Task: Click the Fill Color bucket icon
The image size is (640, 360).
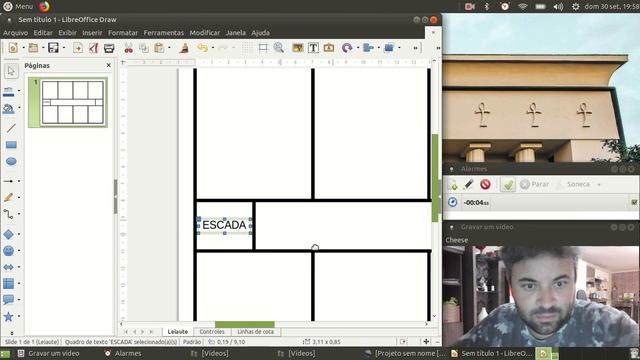Action: pos(9,109)
